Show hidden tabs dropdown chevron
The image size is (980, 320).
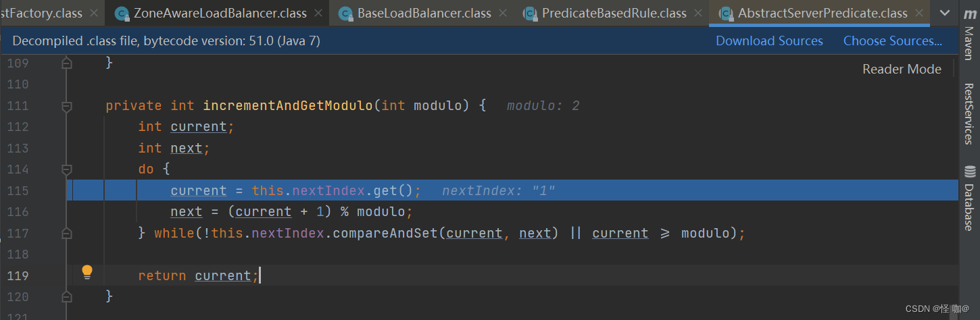point(945,13)
